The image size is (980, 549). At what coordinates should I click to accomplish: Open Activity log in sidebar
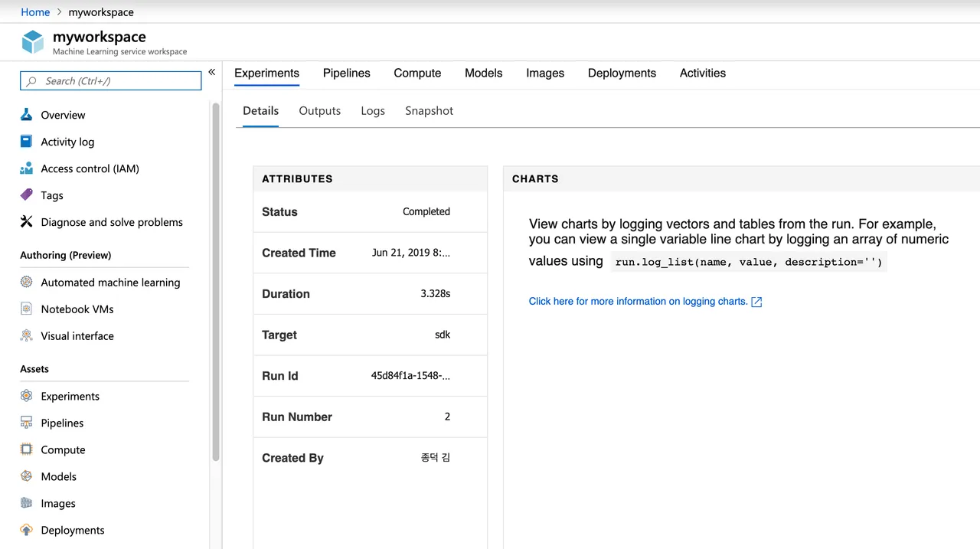click(67, 142)
